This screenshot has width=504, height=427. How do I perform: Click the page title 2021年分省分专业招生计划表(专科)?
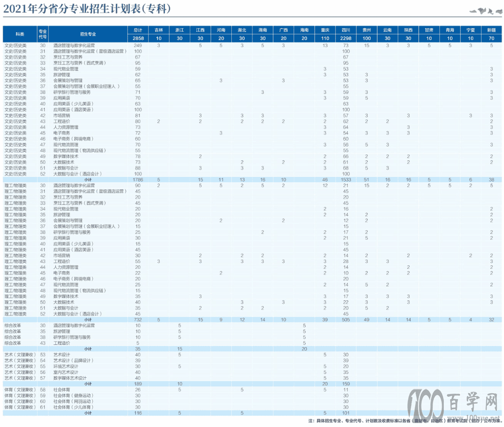[87, 9]
